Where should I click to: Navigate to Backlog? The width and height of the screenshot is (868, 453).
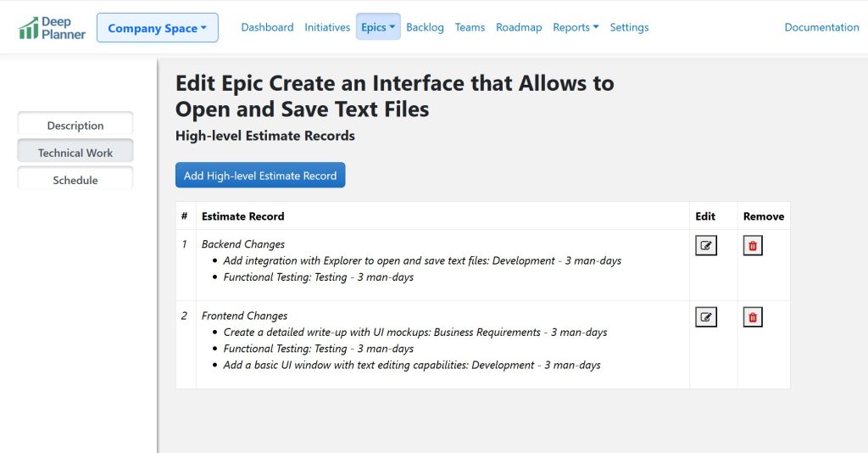tap(425, 27)
